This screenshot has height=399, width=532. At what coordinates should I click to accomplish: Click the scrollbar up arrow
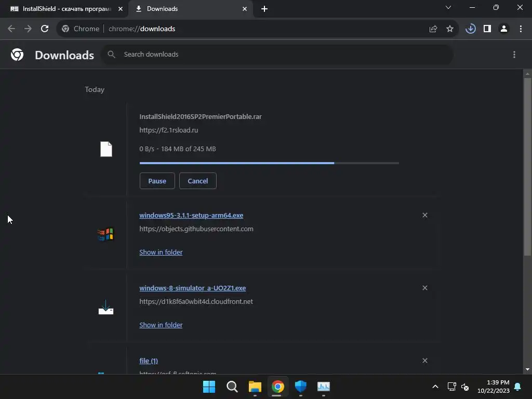pos(527,73)
